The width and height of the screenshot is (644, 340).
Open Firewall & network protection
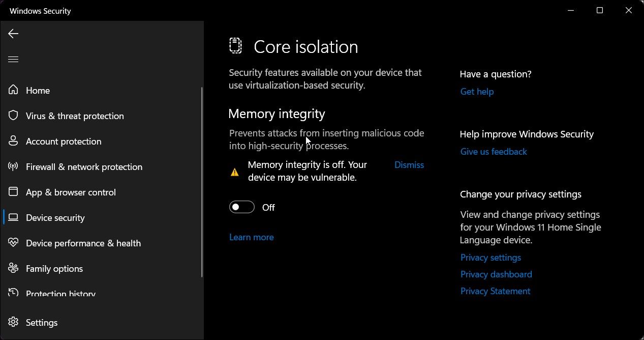click(84, 167)
